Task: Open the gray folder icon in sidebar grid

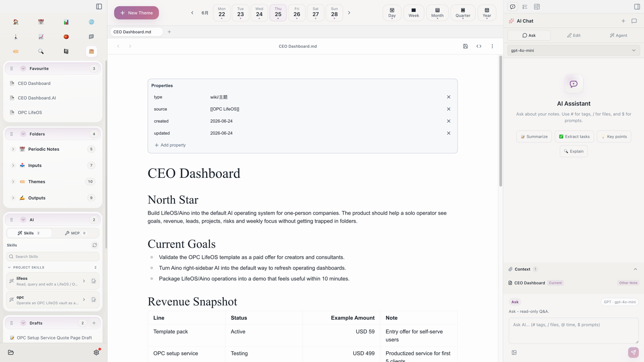Action: (91, 37)
